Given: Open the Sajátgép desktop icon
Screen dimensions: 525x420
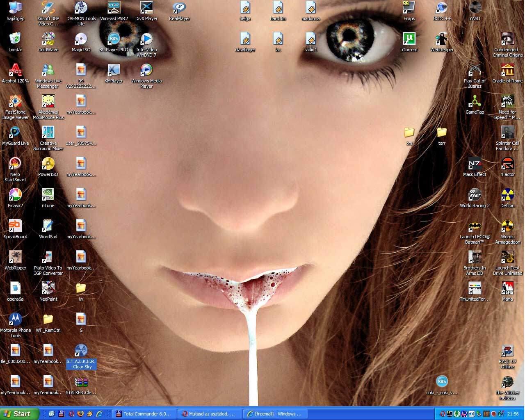Looking at the screenshot, I should (16, 11).
